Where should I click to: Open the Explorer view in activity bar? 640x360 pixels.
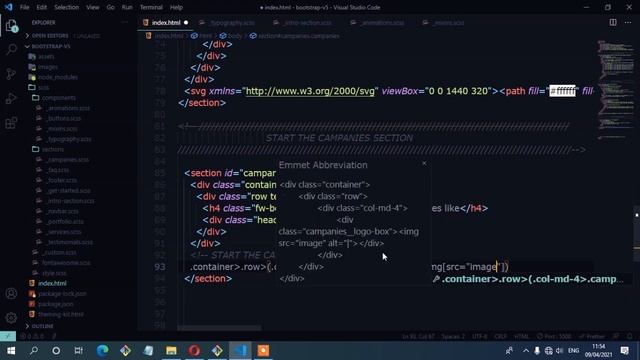(11, 26)
